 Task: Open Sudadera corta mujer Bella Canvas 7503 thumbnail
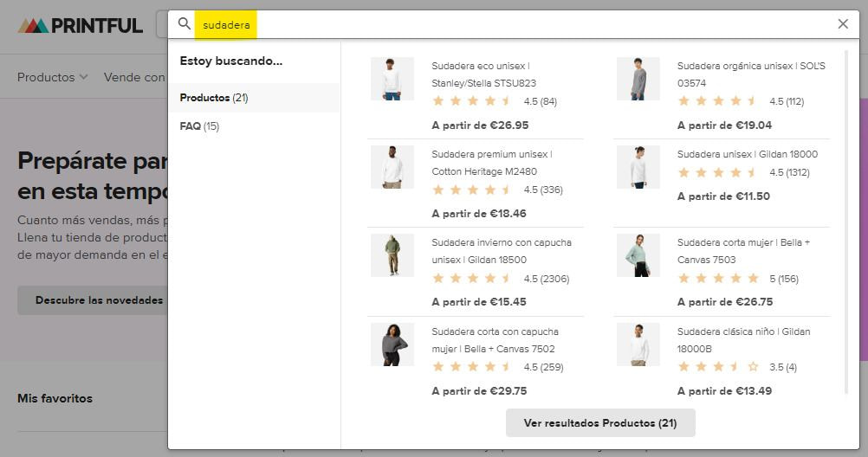[x=638, y=255]
